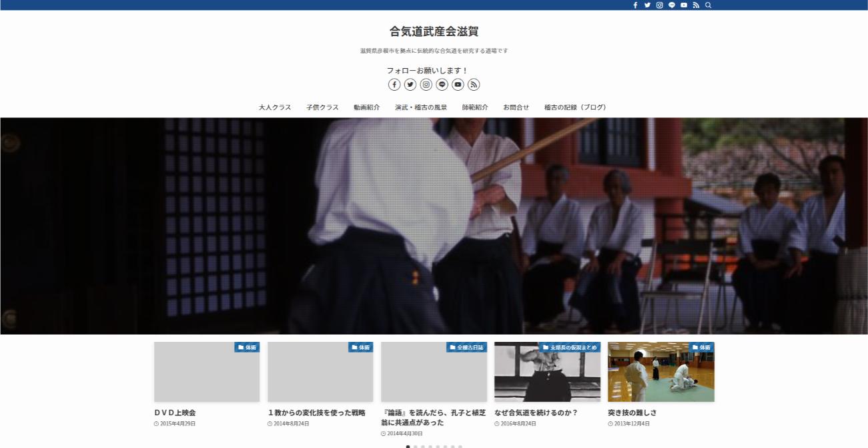The height and width of the screenshot is (448, 868).
Task: Open the circular YouTube icon in the follow section
Action: pyautogui.click(x=458, y=85)
